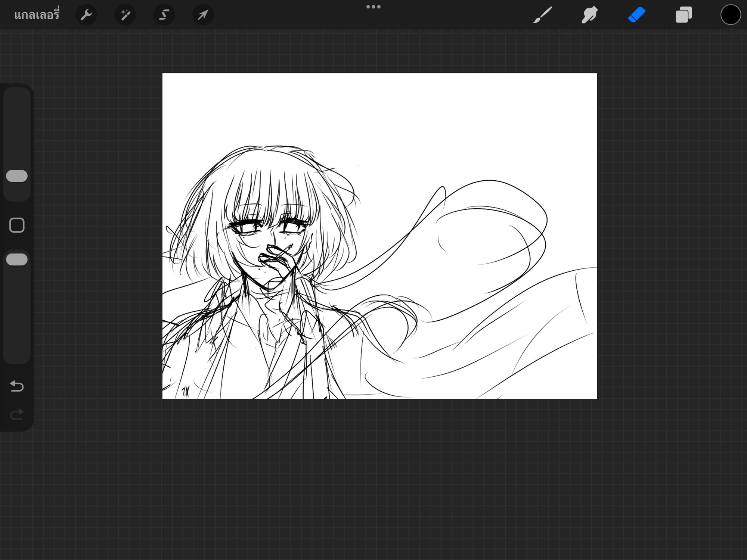The height and width of the screenshot is (560, 747).
Task: Click the dimmed Redo arrow
Action: click(17, 414)
